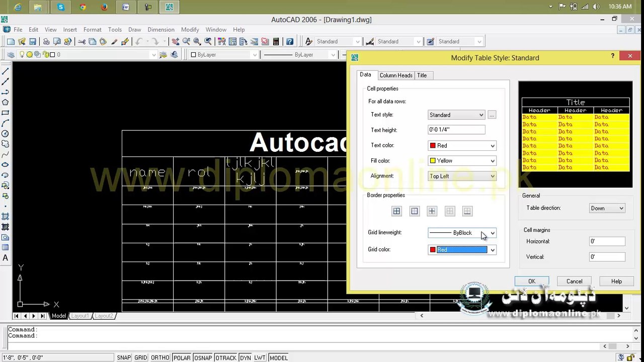Open the Modify menu

[190, 30]
